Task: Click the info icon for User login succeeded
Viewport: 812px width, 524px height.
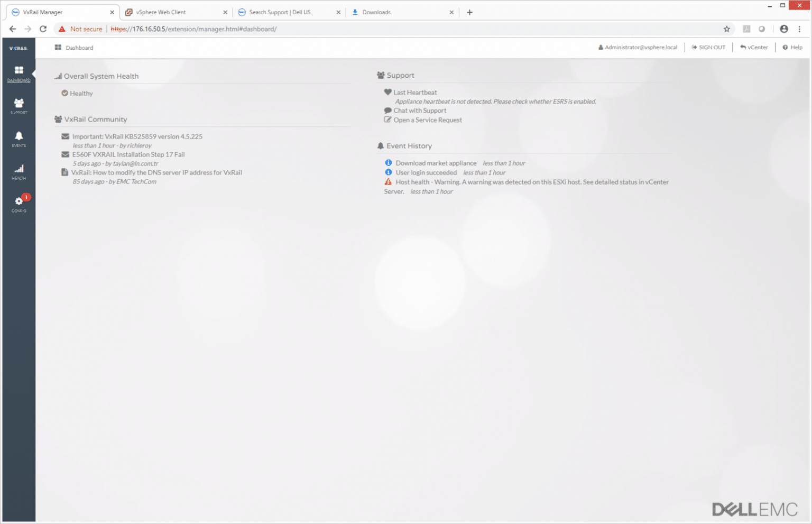Action: pos(389,172)
